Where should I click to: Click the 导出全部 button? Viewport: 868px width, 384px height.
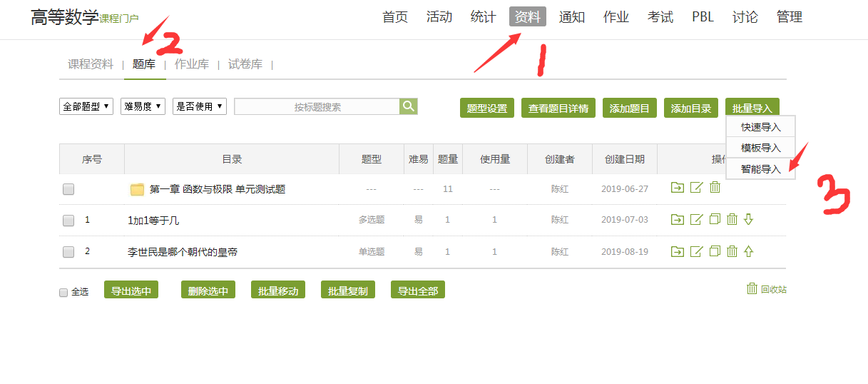(x=418, y=290)
